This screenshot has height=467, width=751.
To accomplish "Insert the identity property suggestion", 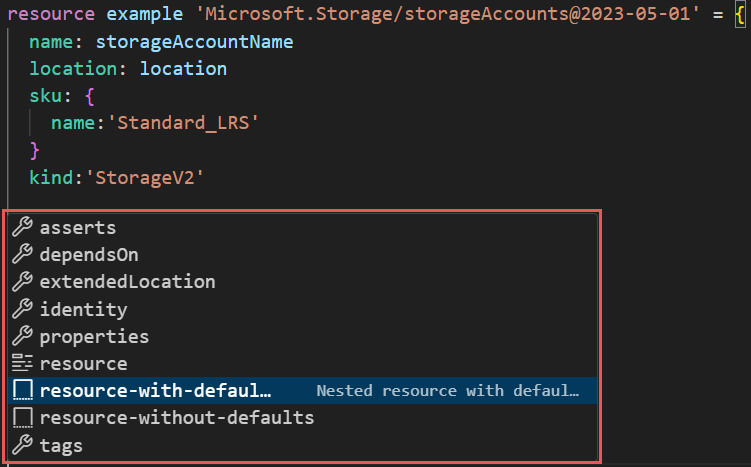I will (x=83, y=310).
